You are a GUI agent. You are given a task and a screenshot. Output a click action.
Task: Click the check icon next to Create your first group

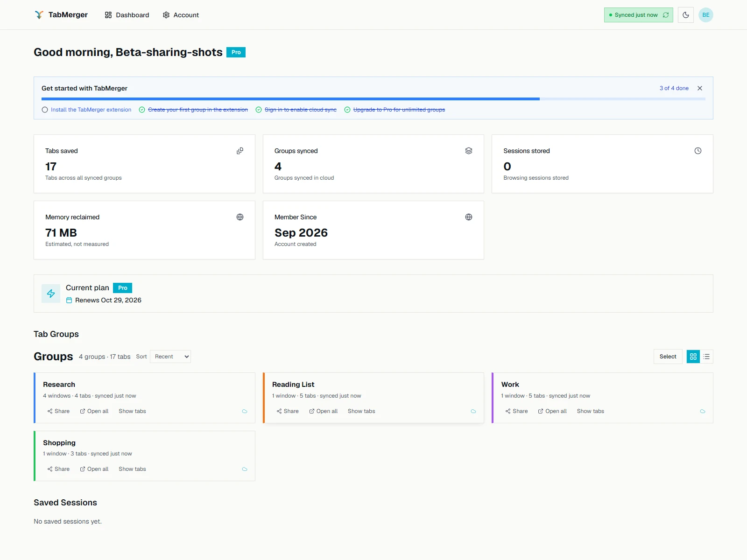click(x=142, y=110)
